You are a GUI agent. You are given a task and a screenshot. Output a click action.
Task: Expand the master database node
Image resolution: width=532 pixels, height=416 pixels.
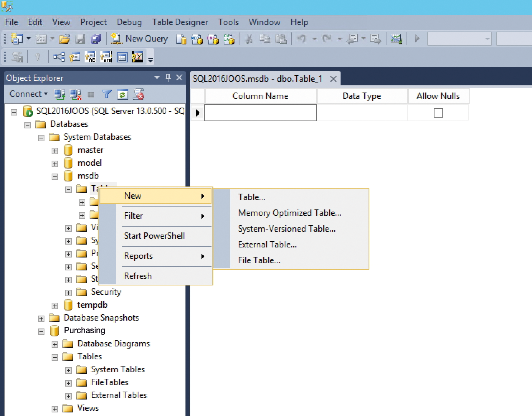(x=54, y=150)
